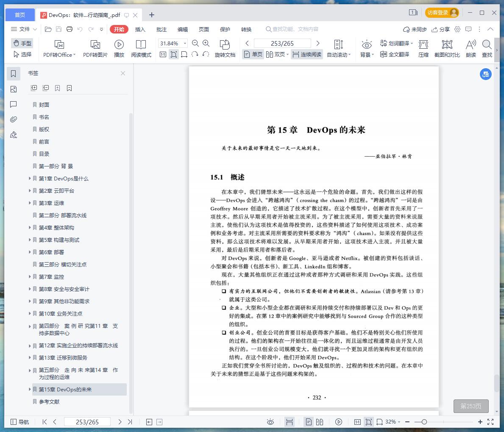Switch to the Convert tab
This screenshot has width=504, height=432.
246,29
